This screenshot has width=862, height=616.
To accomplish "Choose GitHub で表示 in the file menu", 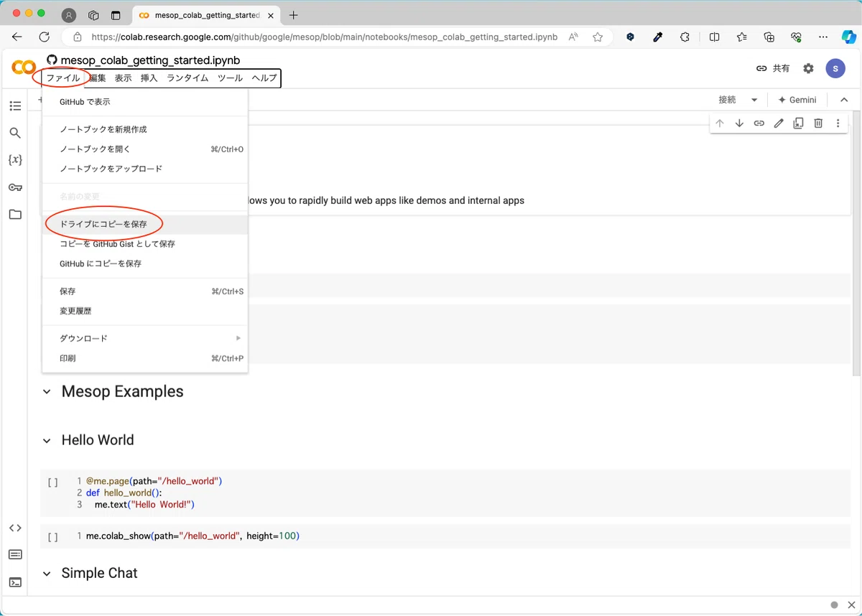I will [x=145, y=102].
